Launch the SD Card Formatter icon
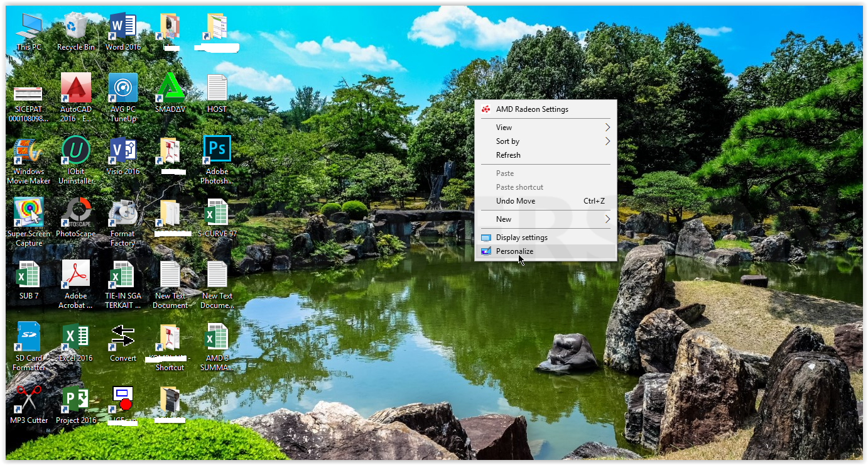Screen dimensions: 868x465 click(29, 346)
